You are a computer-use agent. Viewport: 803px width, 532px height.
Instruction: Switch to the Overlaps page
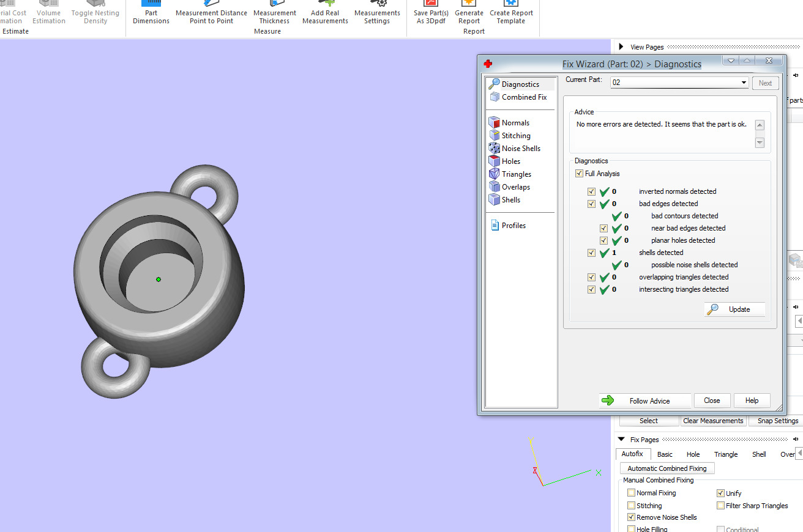[x=510, y=187]
